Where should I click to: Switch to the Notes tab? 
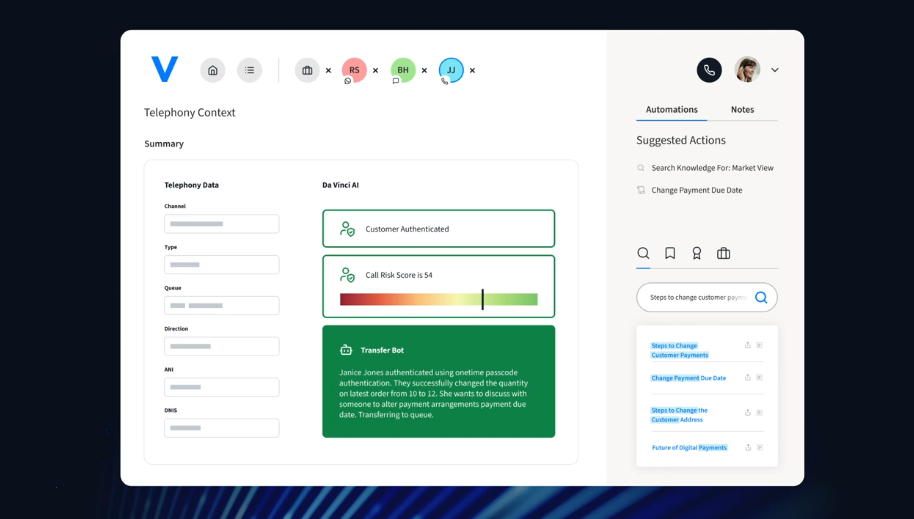[x=742, y=109]
